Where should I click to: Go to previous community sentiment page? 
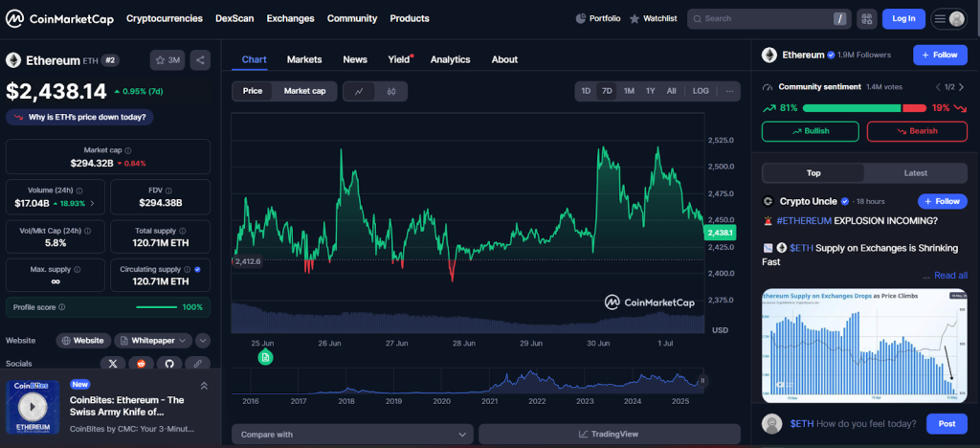point(938,87)
